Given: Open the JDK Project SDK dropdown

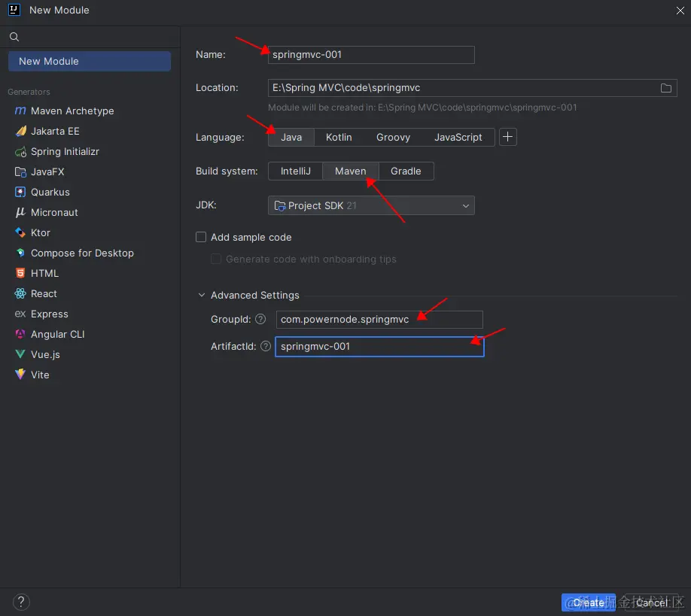Looking at the screenshot, I should pos(371,205).
